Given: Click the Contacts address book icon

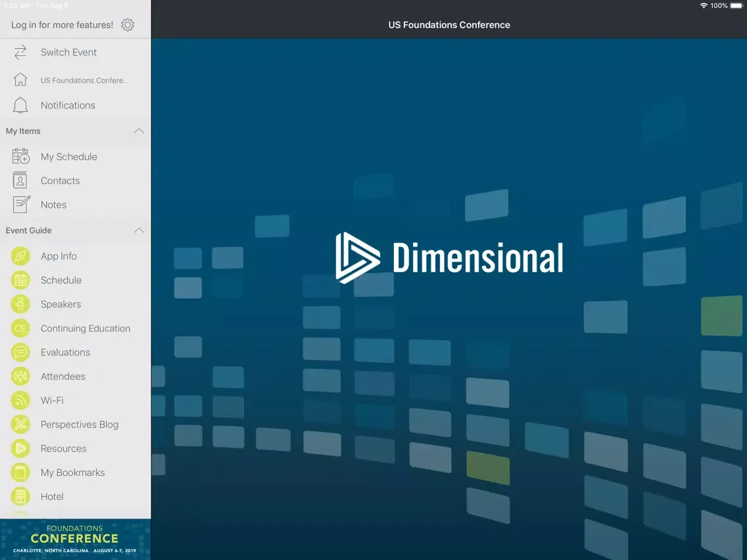Looking at the screenshot, I should 20,181.
